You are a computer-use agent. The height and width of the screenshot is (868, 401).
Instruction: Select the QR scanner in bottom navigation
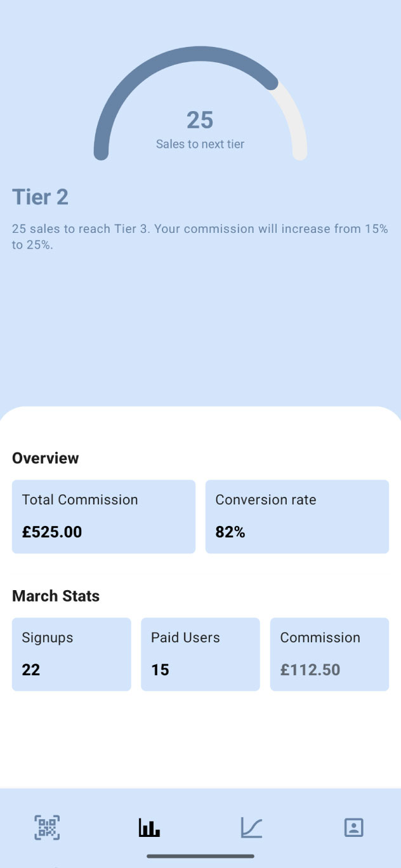[47, 827]
